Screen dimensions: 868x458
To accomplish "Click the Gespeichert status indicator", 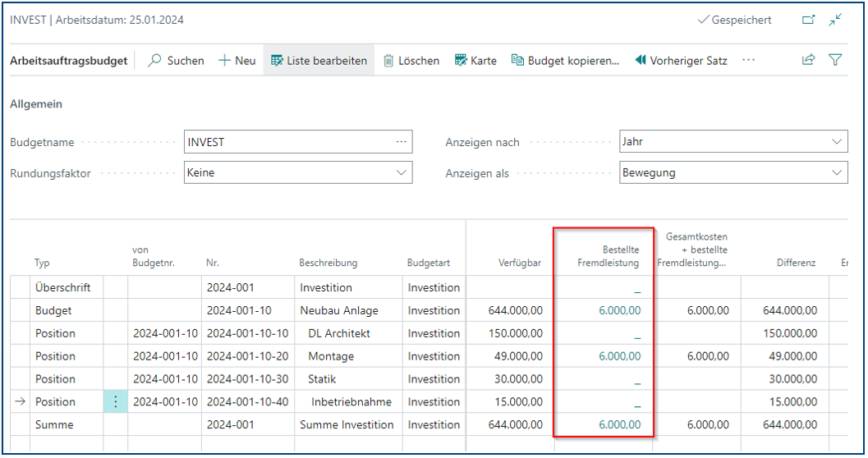I will [x=735, y=20].
